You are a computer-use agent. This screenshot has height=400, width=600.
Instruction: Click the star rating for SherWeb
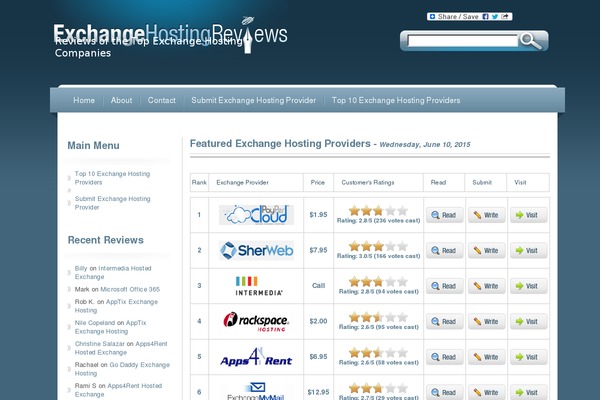click(378, 246)
